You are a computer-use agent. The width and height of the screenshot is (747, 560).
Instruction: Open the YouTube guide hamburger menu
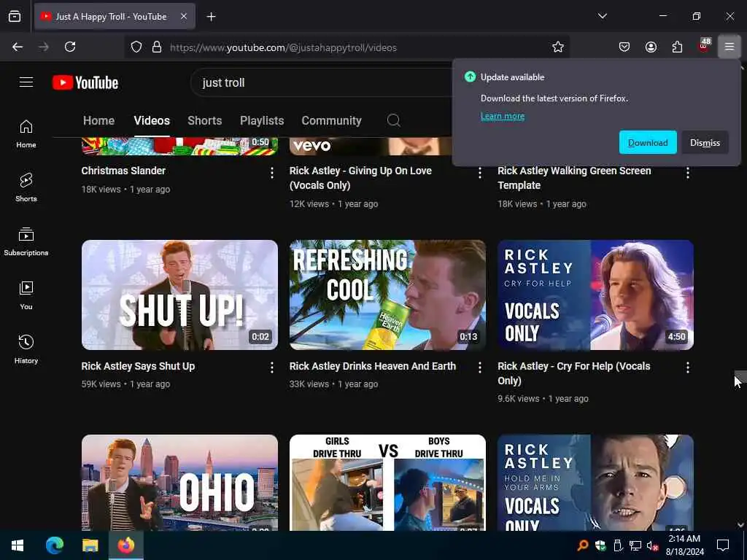point(26,82)
